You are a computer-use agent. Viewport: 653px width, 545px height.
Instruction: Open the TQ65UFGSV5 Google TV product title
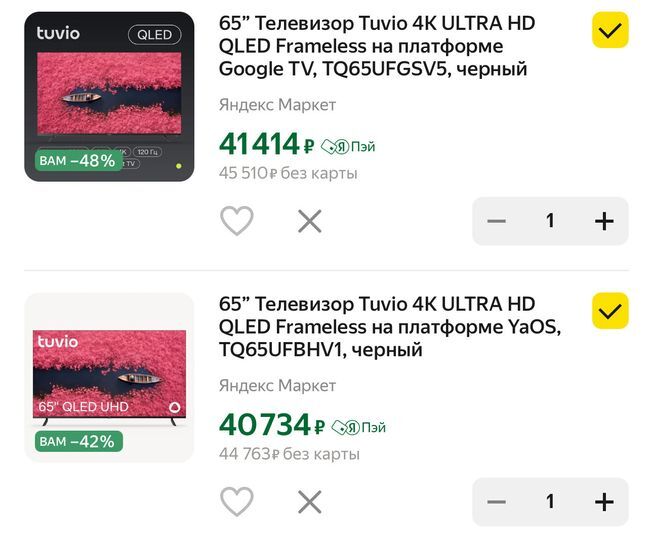click(x=377, y=46)
